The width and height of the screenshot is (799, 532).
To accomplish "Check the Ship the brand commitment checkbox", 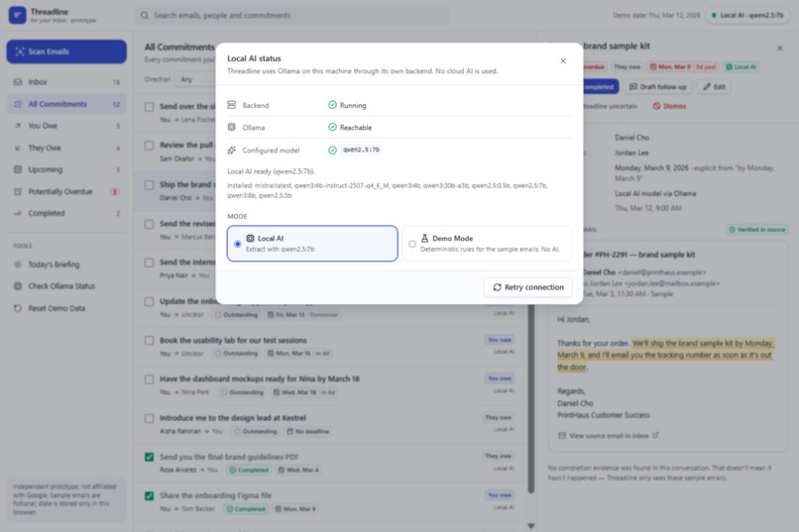I will point(150,185).
